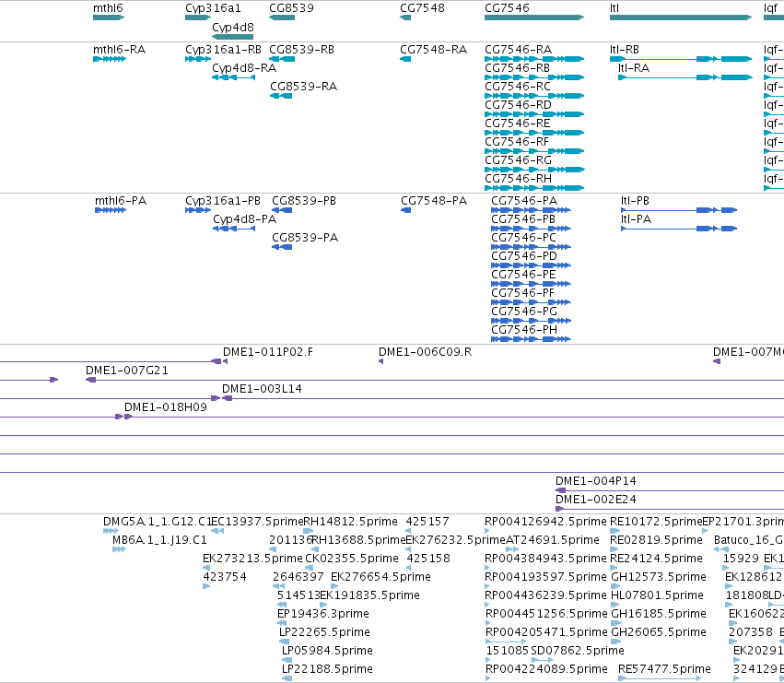Click the DME1-004P14 clone start

click(x=560, y=490)
